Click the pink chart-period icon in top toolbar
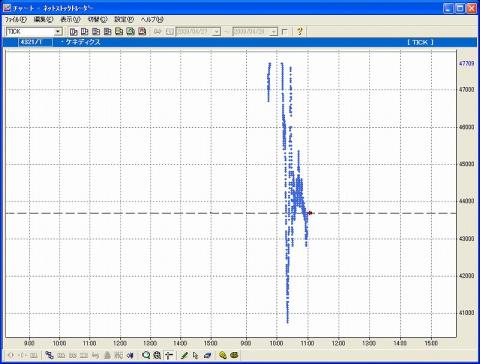Viewport: 480px width, 364px height. tap(142, 31)
